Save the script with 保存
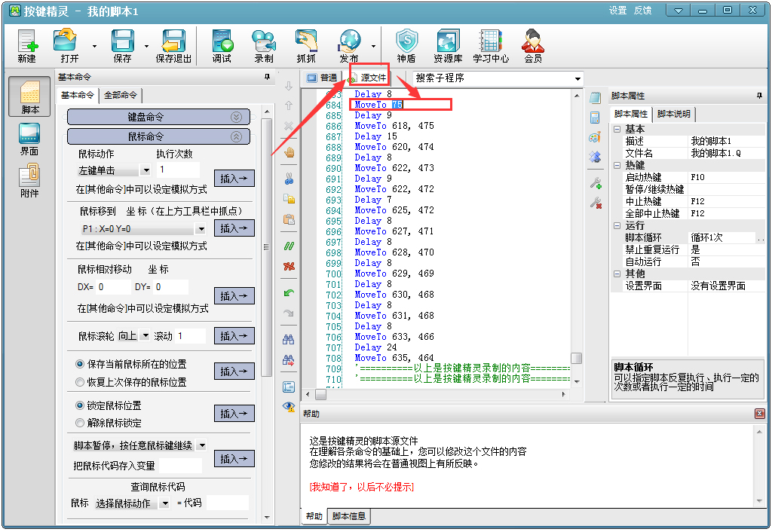The height and width of the screenshot is (532, 772). [x=123, y=46]
